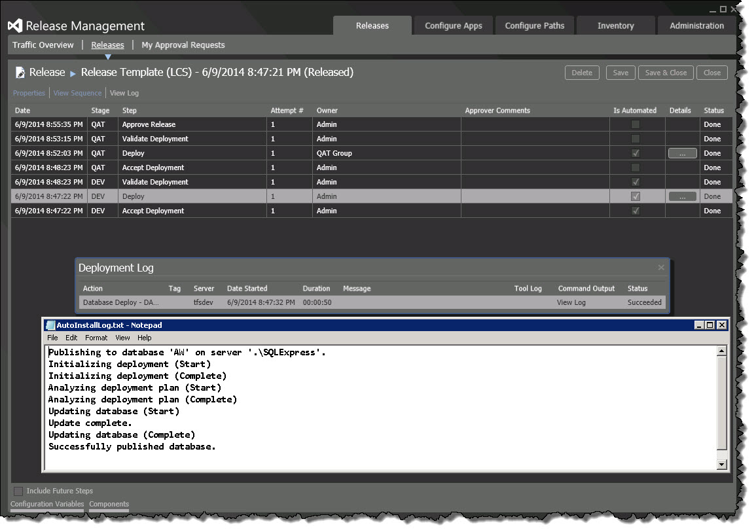Click the Visual Studio Release Management logo

click(16, 26)
